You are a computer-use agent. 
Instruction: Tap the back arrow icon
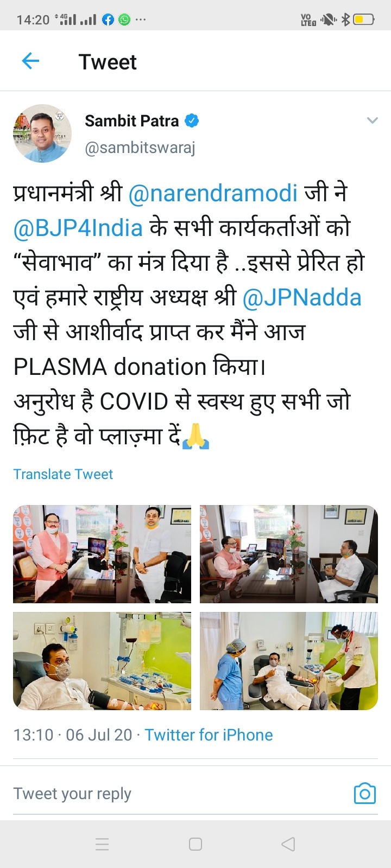[30, 61]
